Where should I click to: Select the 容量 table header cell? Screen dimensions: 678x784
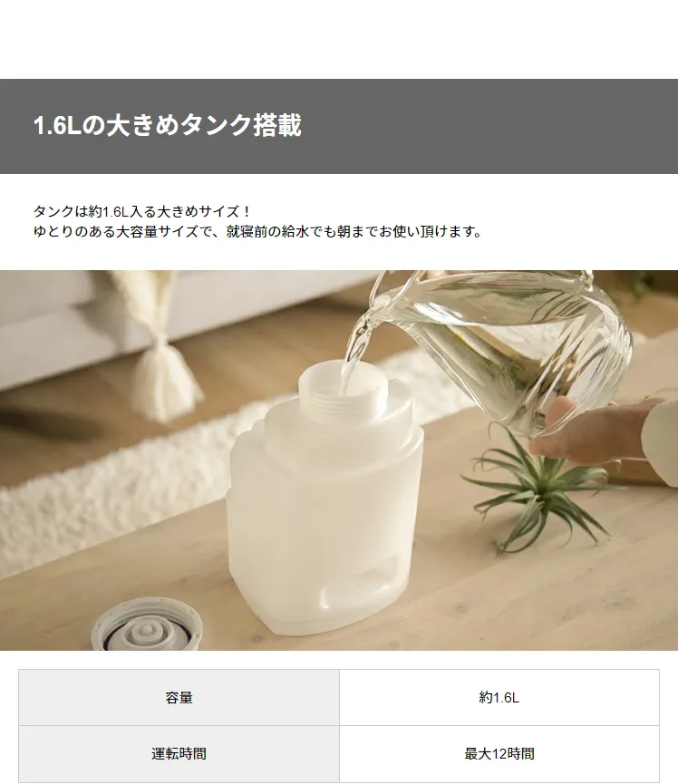(179, 698)
